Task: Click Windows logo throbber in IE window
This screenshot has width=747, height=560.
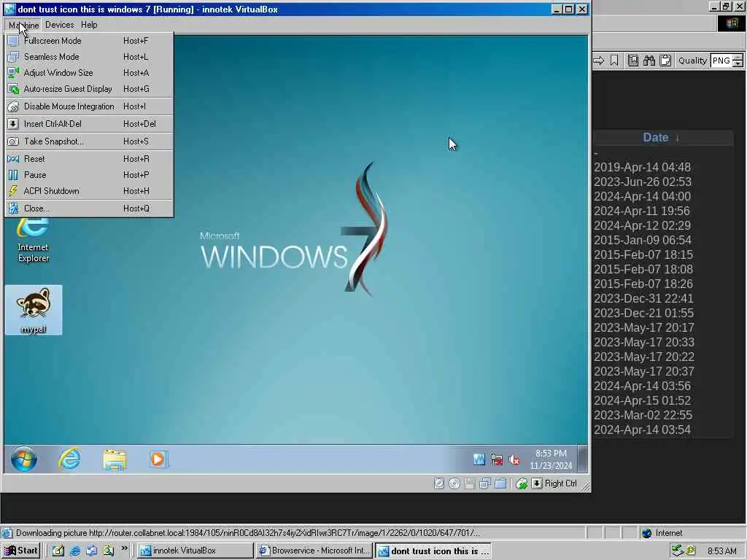Action: 732,23
